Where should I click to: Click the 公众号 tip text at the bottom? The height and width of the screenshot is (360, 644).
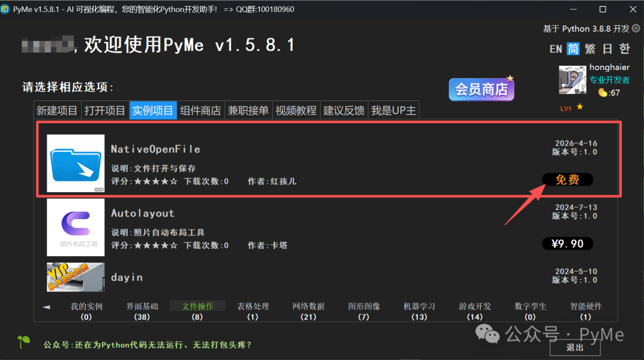point(147,345)
